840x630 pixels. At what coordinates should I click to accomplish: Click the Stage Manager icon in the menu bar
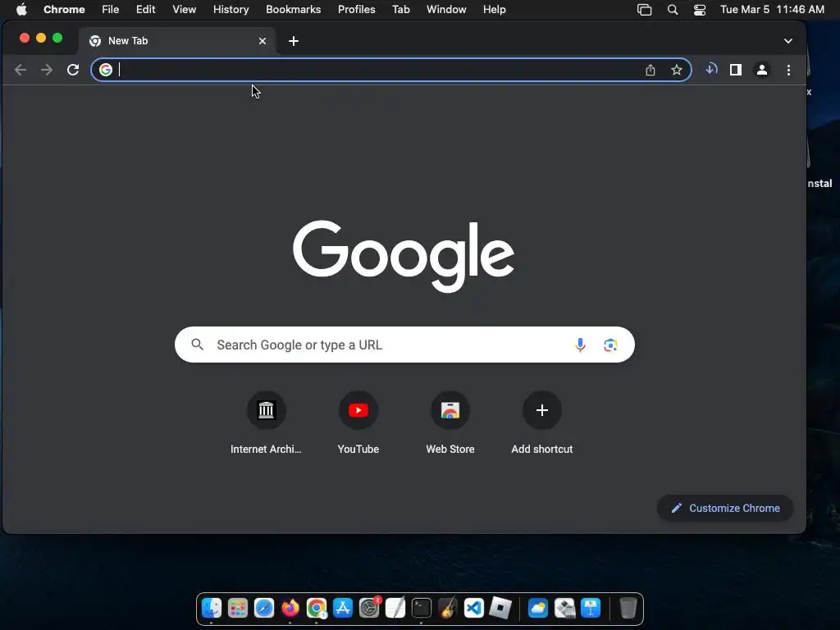pyautogui.click(x=645, y=9)
